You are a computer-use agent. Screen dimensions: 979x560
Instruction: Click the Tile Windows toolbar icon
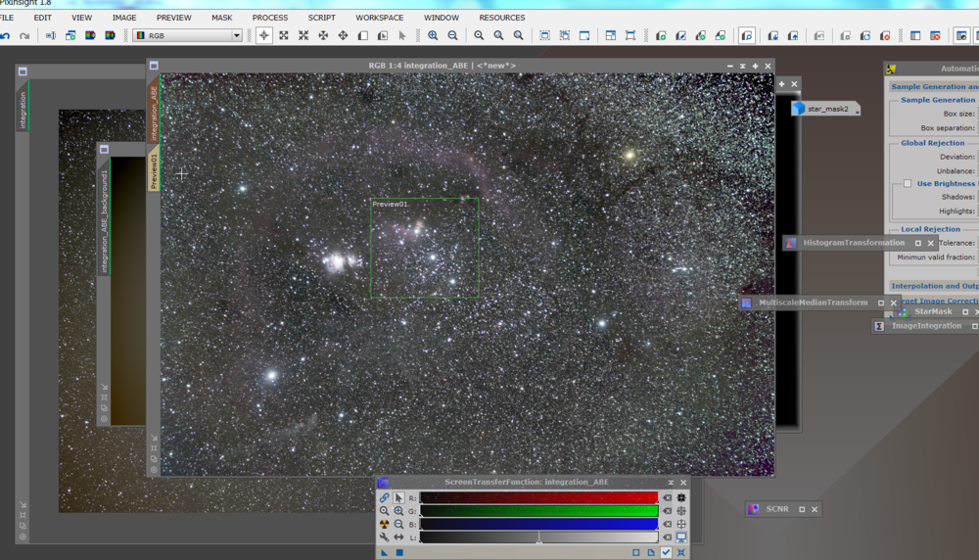coord(611,35)
